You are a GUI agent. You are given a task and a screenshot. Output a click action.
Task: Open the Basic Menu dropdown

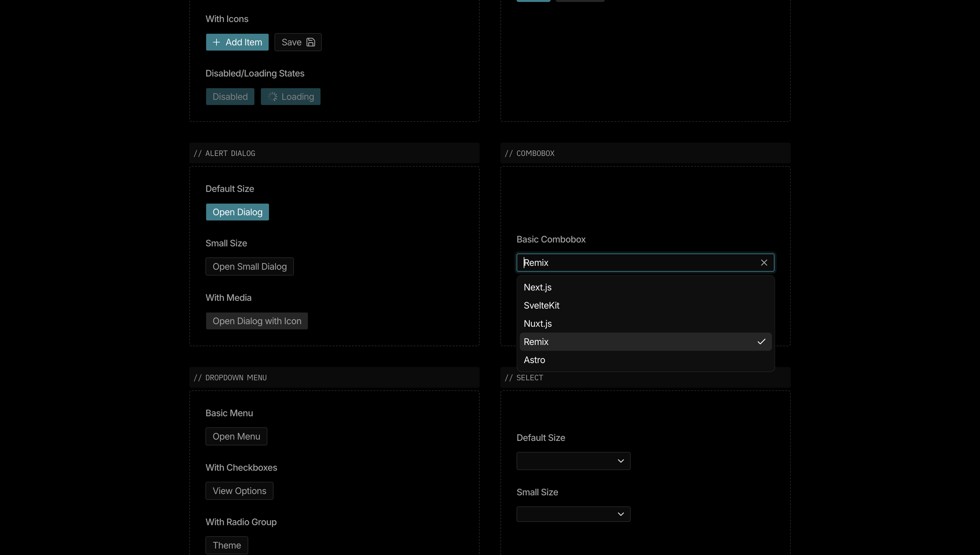point(236,436)
